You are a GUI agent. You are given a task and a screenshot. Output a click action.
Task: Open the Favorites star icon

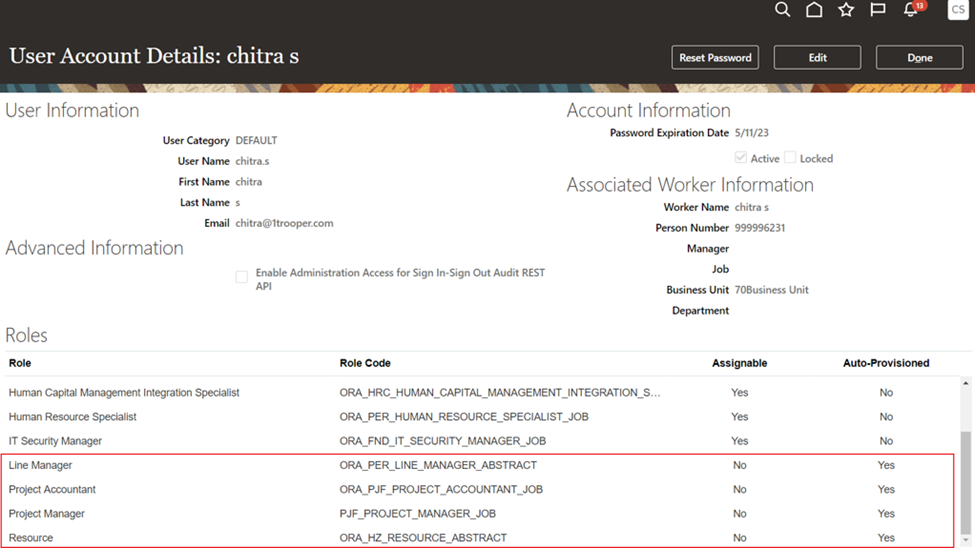(x=846, y=10)
